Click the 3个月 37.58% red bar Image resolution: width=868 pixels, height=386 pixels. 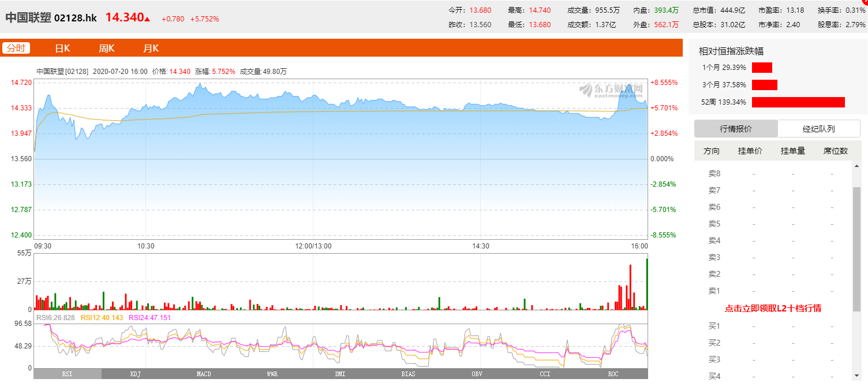765,85
